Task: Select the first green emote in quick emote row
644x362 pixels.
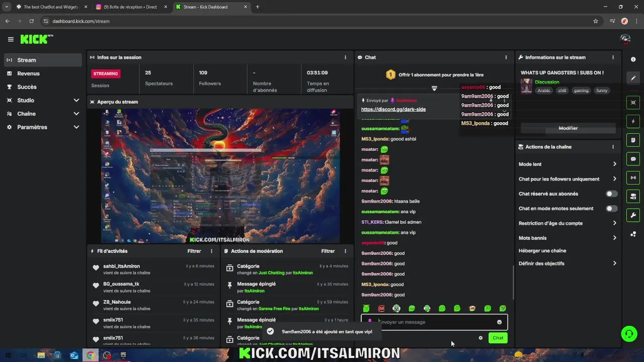Action: [x=366, y=308]
